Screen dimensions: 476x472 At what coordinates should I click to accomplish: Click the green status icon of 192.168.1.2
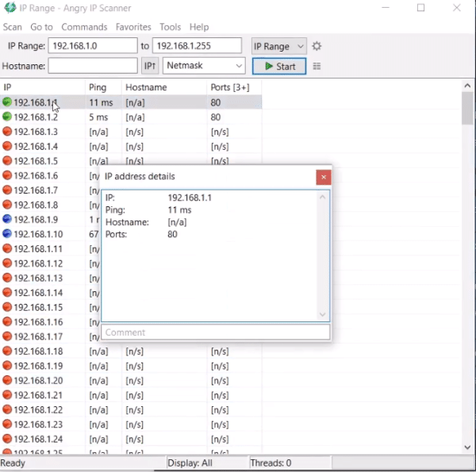pyautogui.click(x=7, y=117)
